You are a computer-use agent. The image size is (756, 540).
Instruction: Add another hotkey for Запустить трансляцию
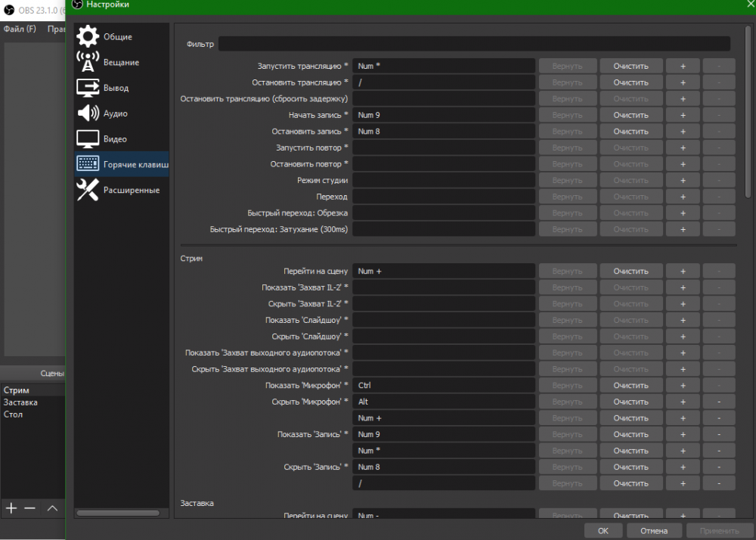[x=683, y=66]
